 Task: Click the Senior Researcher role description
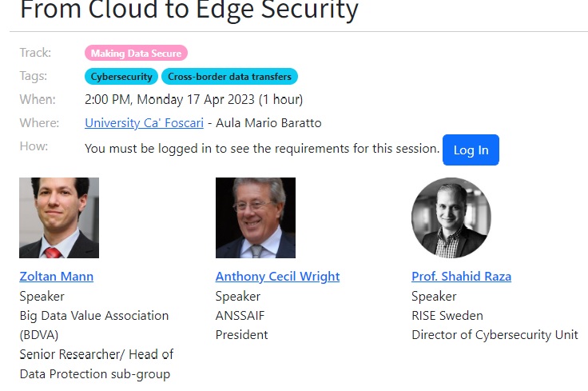tap(97, 364)
